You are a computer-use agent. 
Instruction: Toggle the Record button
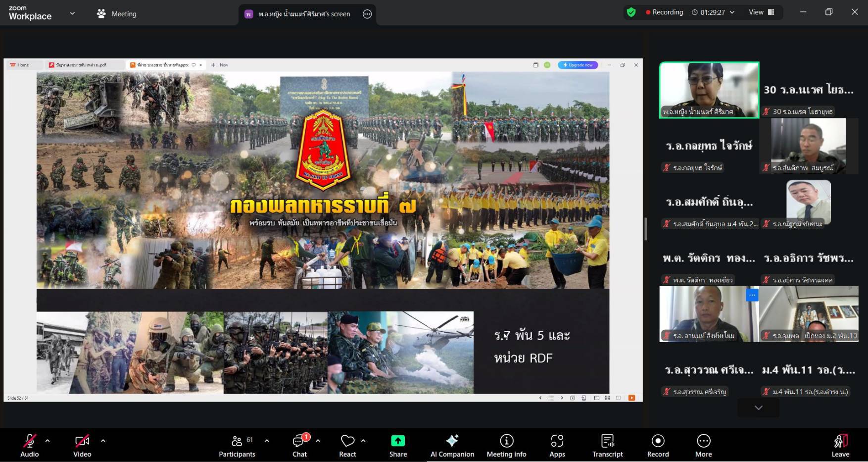pos(658,445)
